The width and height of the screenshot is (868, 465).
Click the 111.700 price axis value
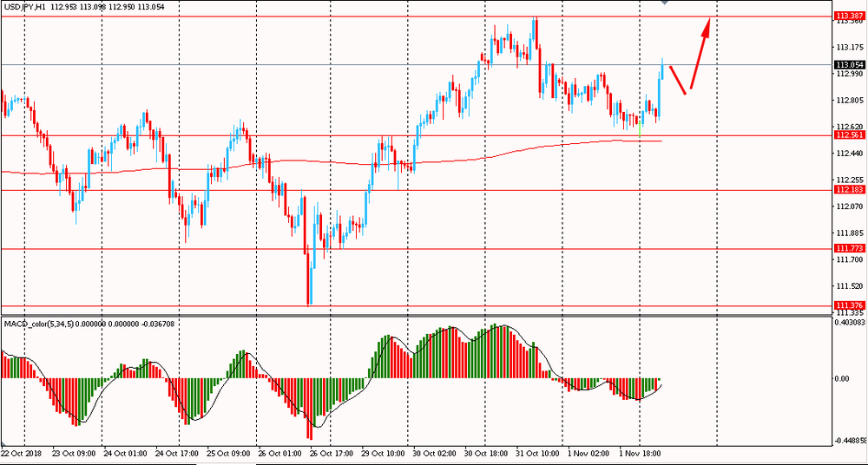[850, 259]
